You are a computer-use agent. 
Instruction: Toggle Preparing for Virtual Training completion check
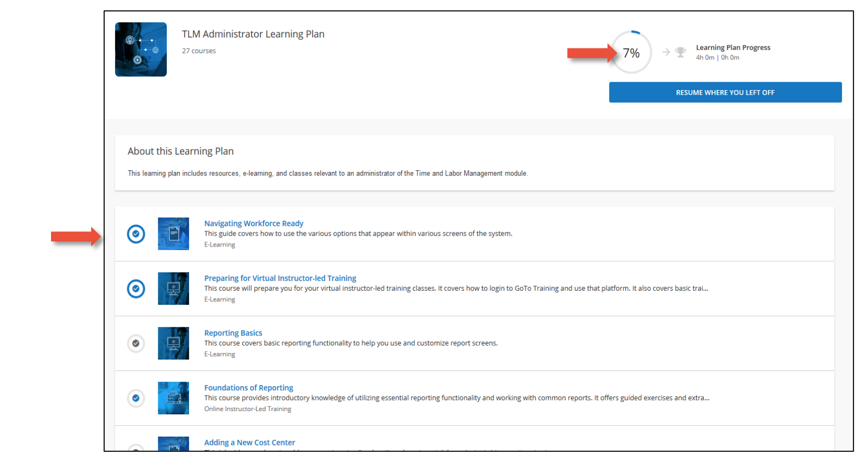tap(136, 289)
